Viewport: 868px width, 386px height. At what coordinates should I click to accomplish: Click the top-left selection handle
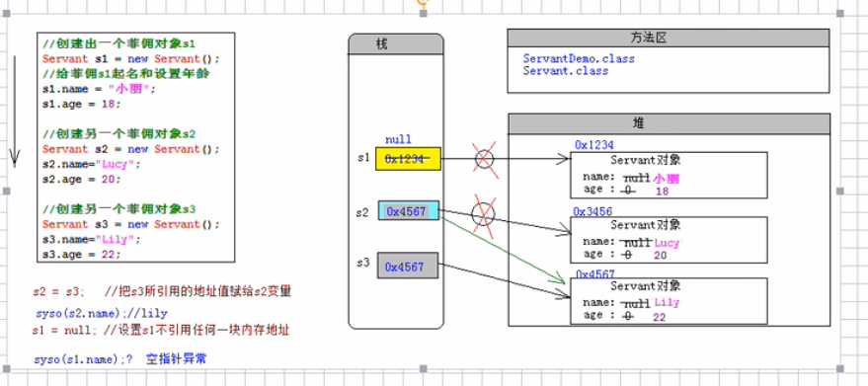coord(6,13)
